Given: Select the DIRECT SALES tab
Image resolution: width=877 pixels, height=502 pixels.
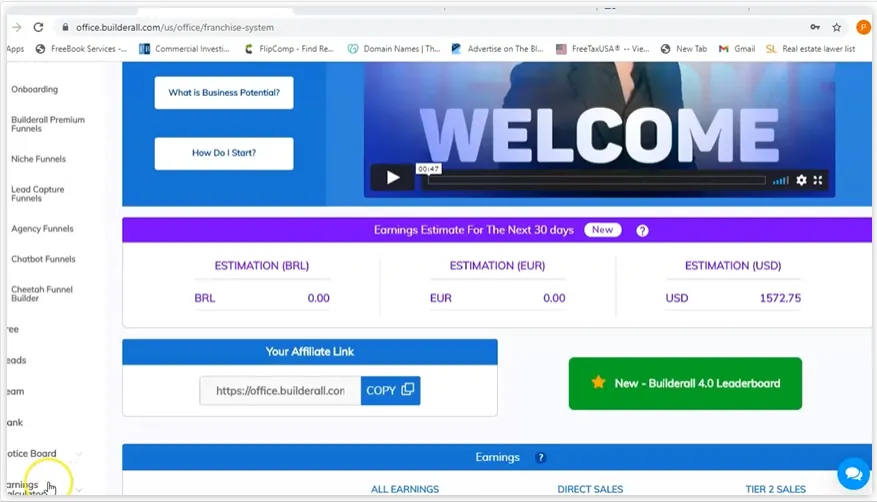Looking at the screenshot, I should click(590, 489).
